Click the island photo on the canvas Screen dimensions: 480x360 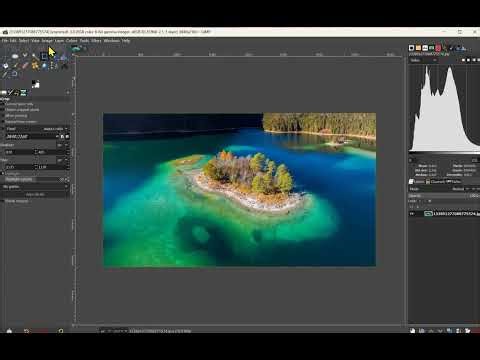239,190
